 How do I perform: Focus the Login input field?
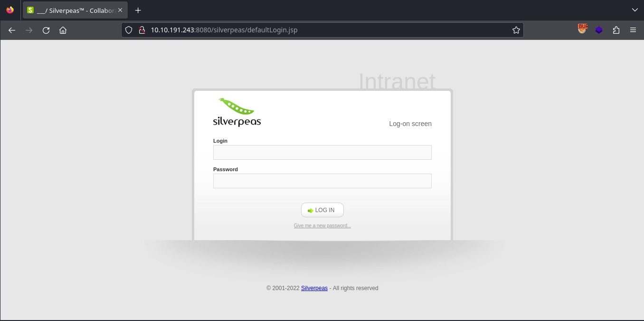click(322, 152)
